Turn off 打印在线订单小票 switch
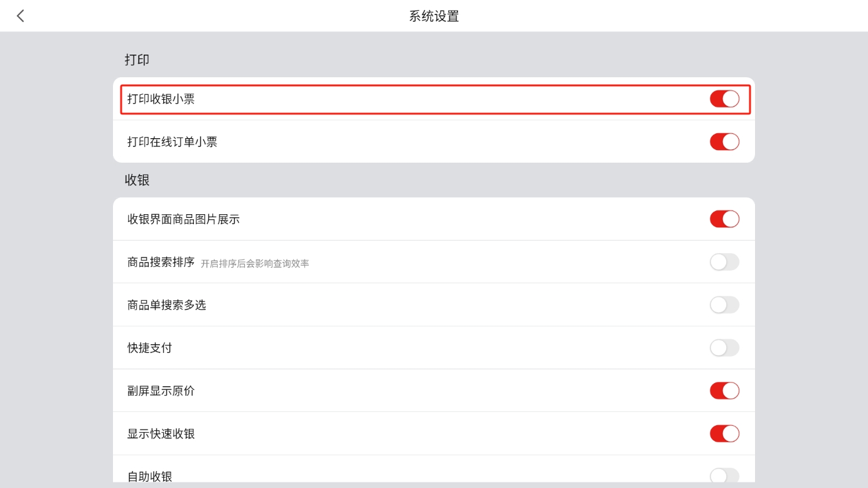The width and height of the screenshot is (868, 488). coord(724,142)
